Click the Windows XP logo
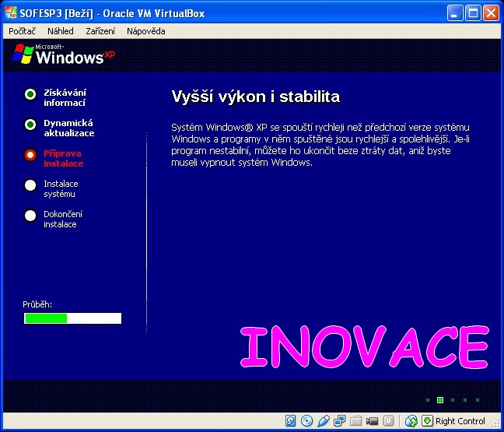504x432 pixels. [x=64, y=54]
